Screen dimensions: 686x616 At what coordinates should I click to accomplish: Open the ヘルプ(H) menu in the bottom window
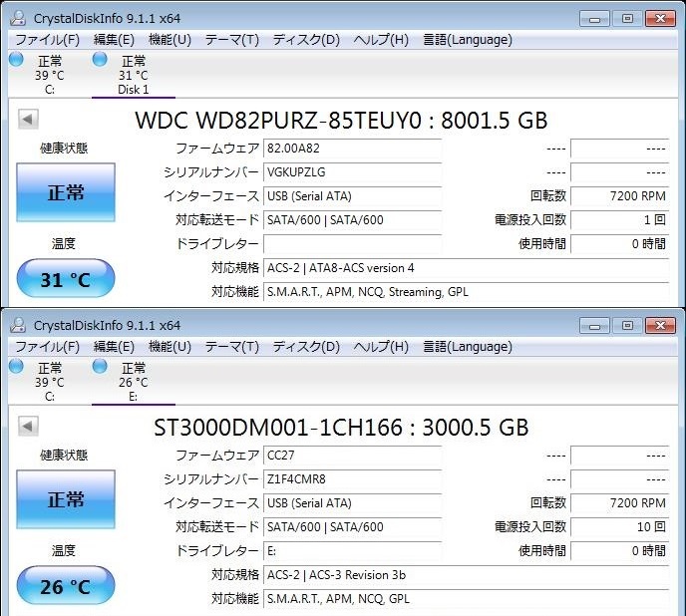point(381,347)
